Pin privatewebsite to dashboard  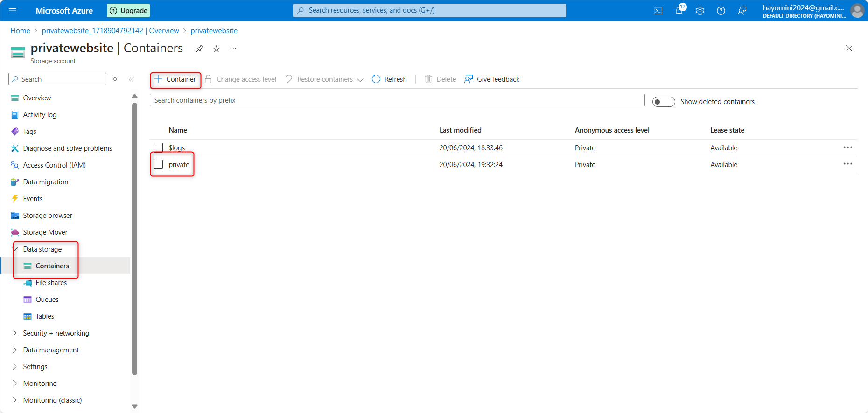(x=200, y=49)
